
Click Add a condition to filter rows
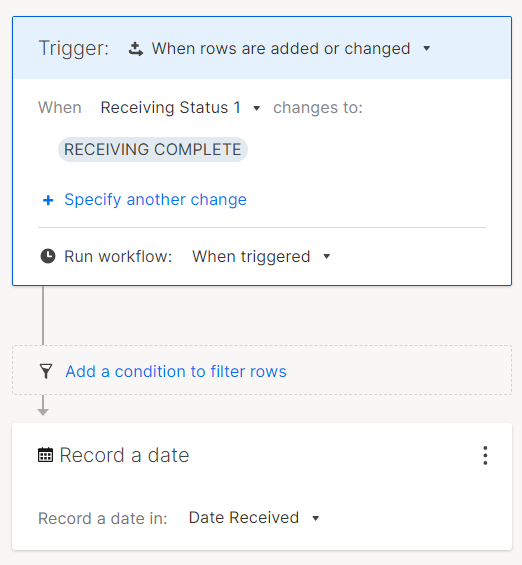coord(176,371)
